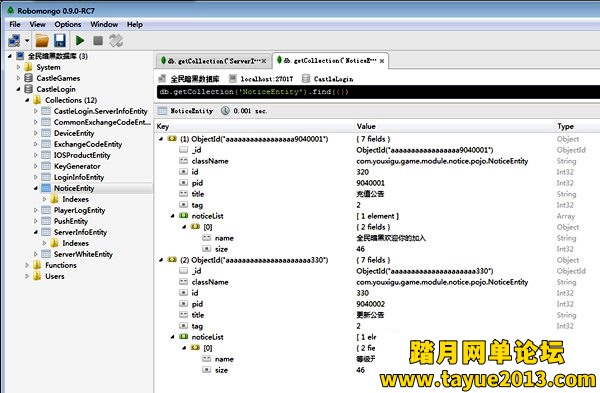Click the Functions folder icon
The width and height of the screenshot is (600, 393).
(x=37, y=265)
